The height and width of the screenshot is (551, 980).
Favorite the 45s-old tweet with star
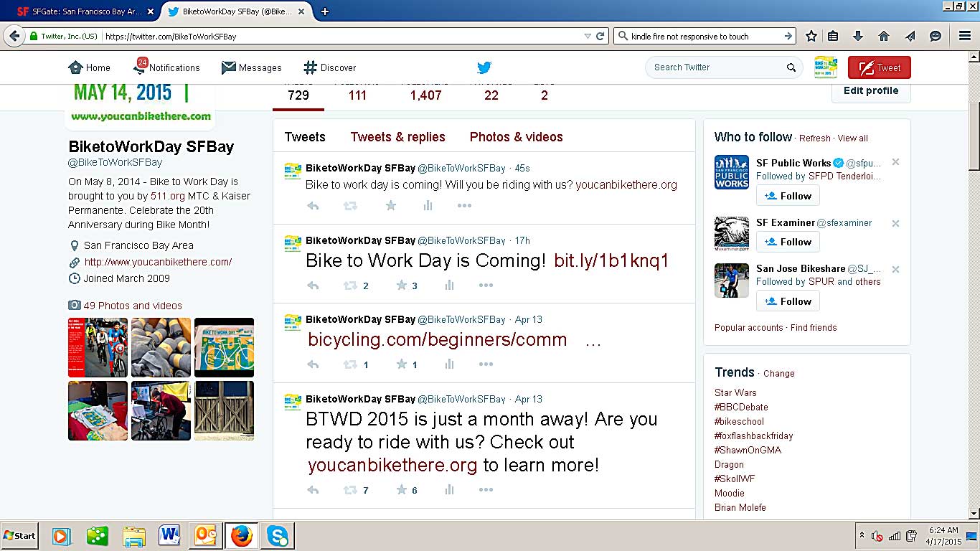click(x=390, y=206)
